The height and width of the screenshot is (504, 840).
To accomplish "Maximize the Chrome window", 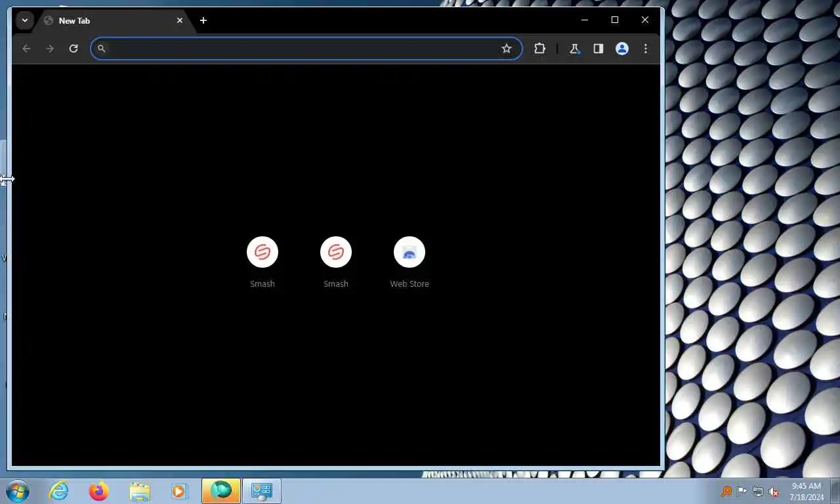I will (615, 20).
